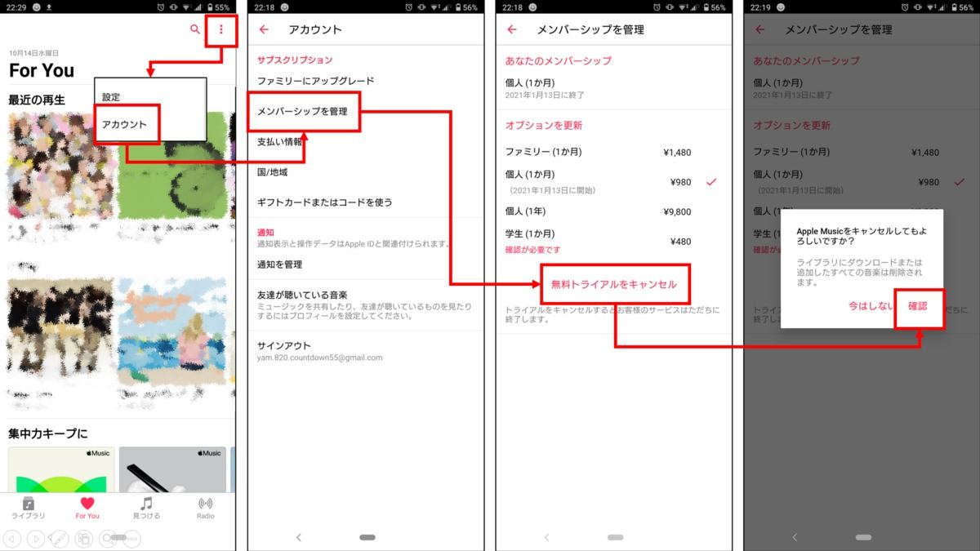Open green album cover in 最近の再生
This screenshot has width=980, height=551.
(173, 167)
